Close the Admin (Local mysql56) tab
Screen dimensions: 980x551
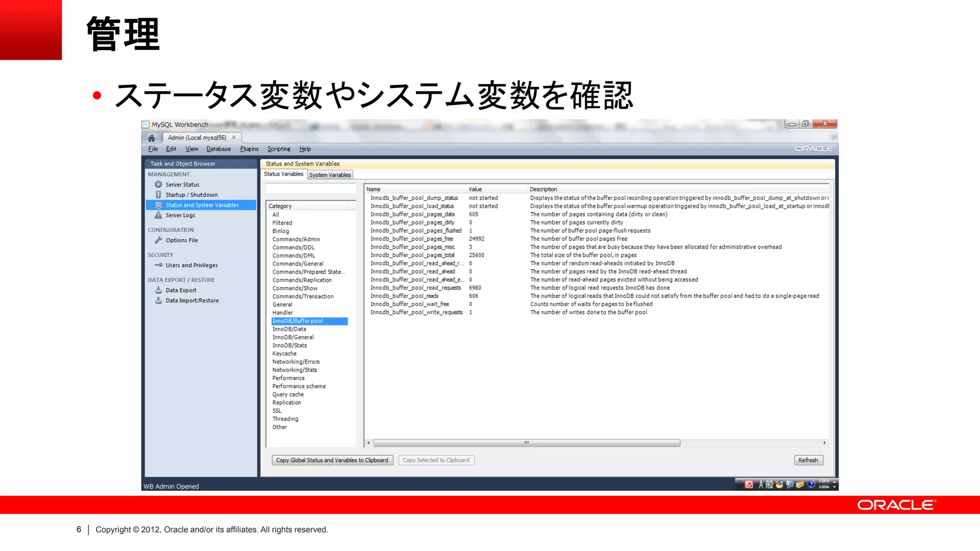pos(234,137)
